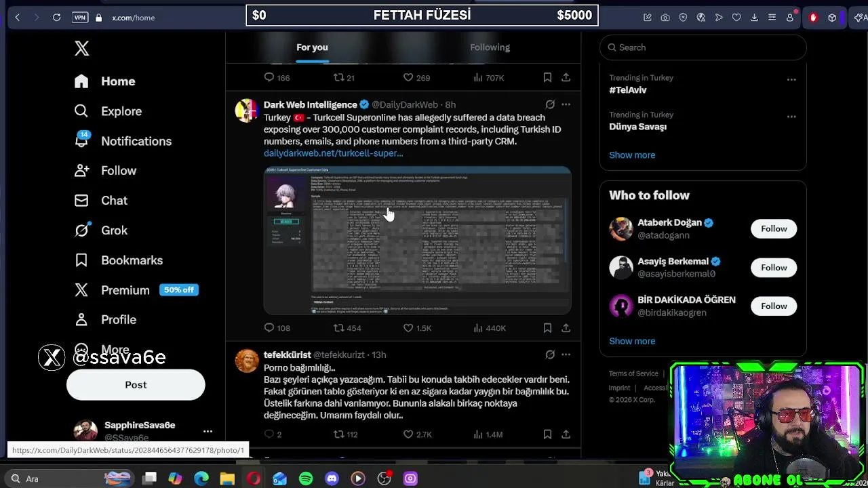Click the Post button

(136, 385)
